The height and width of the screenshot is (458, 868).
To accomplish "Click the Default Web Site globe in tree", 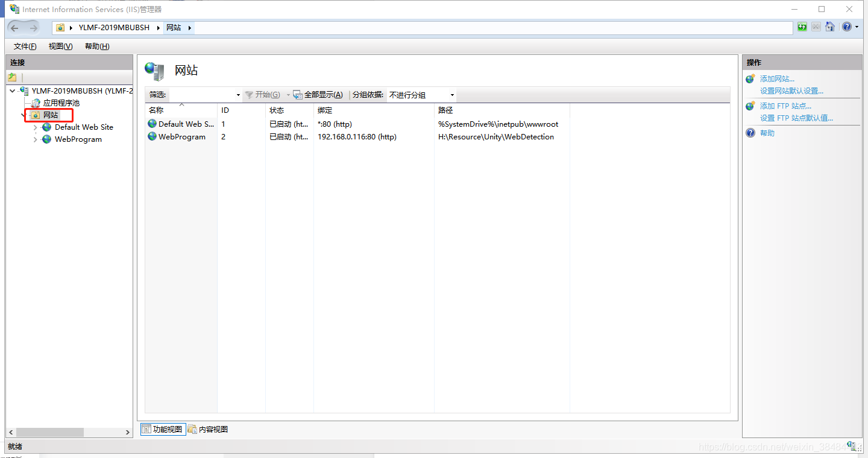I will coord(47,127).
